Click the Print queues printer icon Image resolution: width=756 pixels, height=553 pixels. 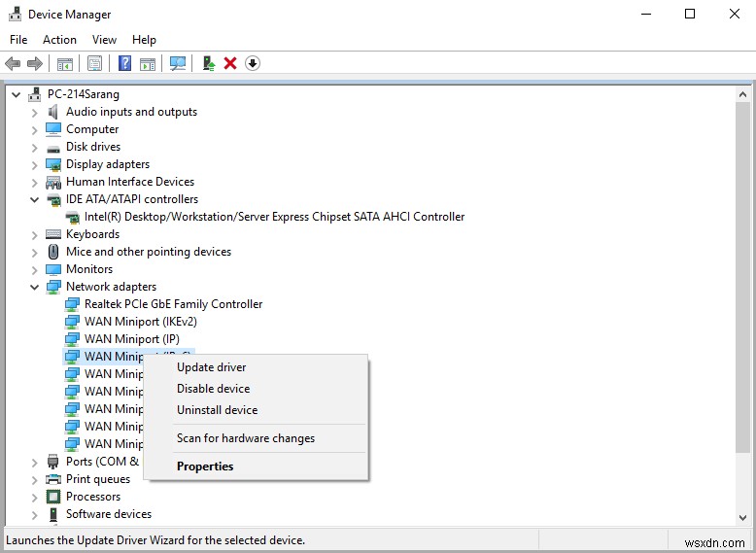53,479
